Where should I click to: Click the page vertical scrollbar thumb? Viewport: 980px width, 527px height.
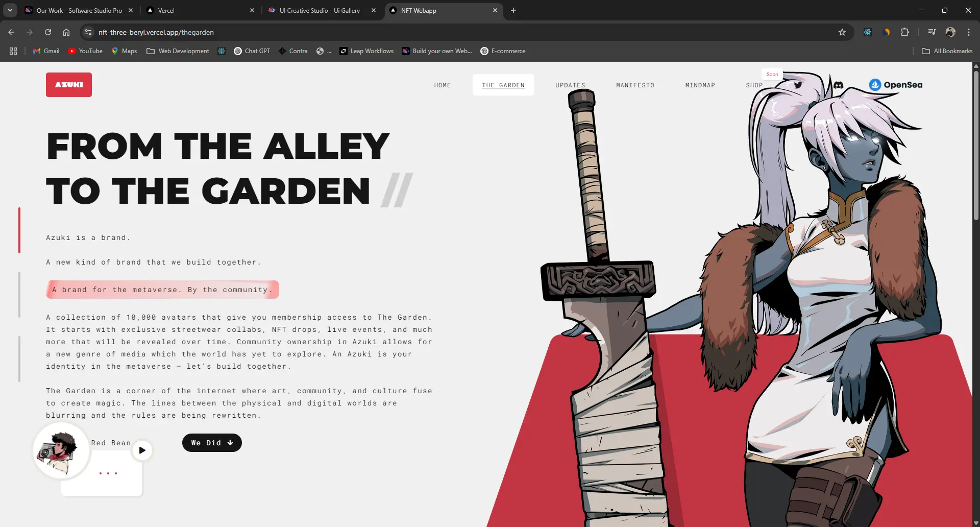click(976, 146)
